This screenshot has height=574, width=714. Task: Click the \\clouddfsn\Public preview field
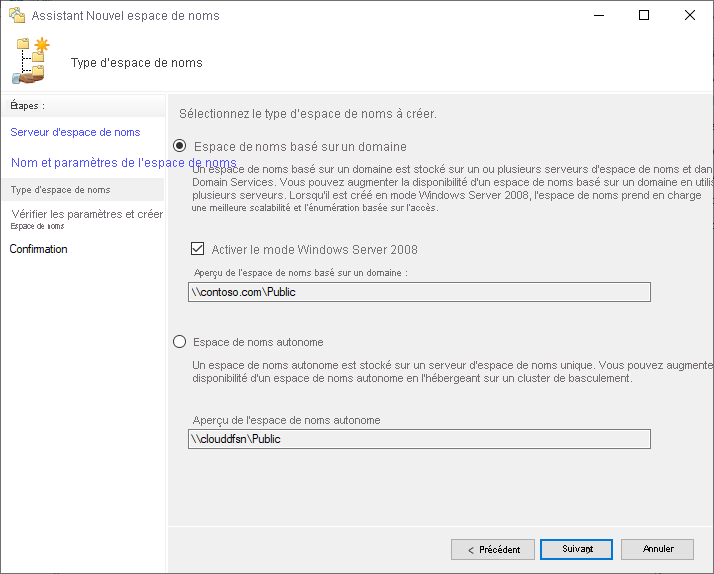coord(419,439)
